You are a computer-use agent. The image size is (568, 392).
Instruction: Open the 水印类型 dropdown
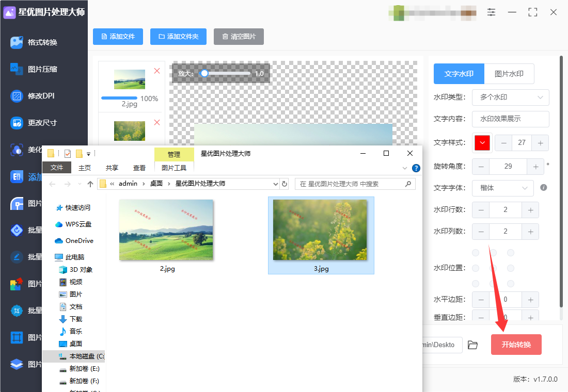pyautogui.click(x=510, y=97)
